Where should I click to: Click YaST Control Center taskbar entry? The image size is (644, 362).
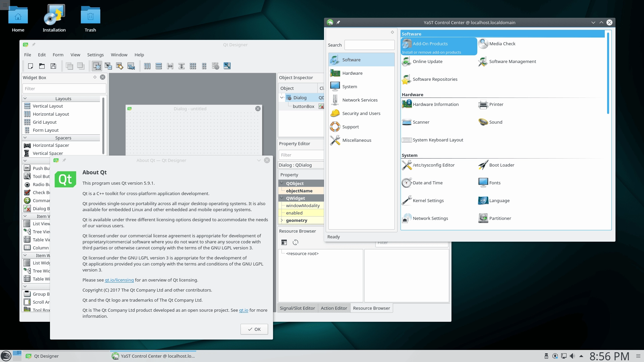[x=153, y=356]
